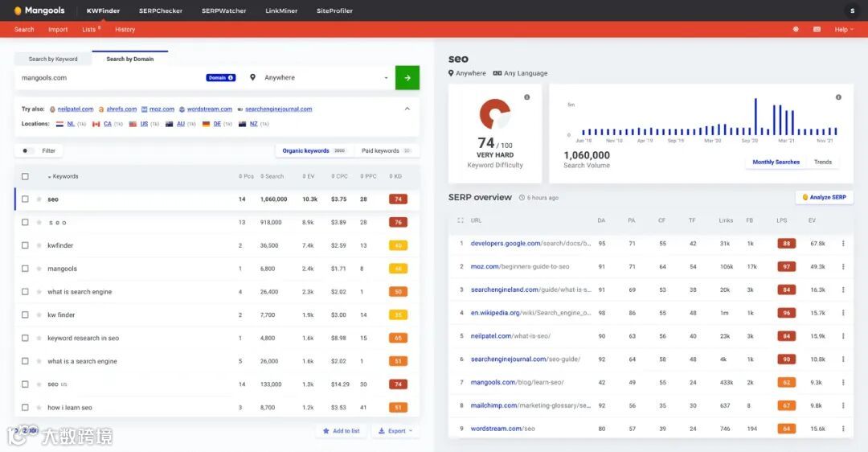Star the seo keyword row

pyautogui.click(x=39, y=199)
